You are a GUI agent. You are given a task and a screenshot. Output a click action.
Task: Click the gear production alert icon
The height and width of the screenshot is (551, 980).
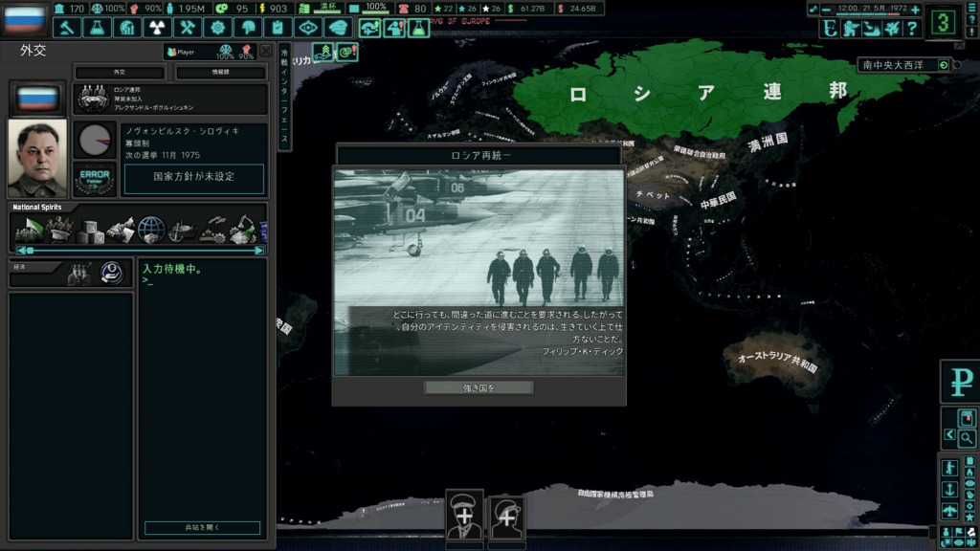[x=347, y=52]
